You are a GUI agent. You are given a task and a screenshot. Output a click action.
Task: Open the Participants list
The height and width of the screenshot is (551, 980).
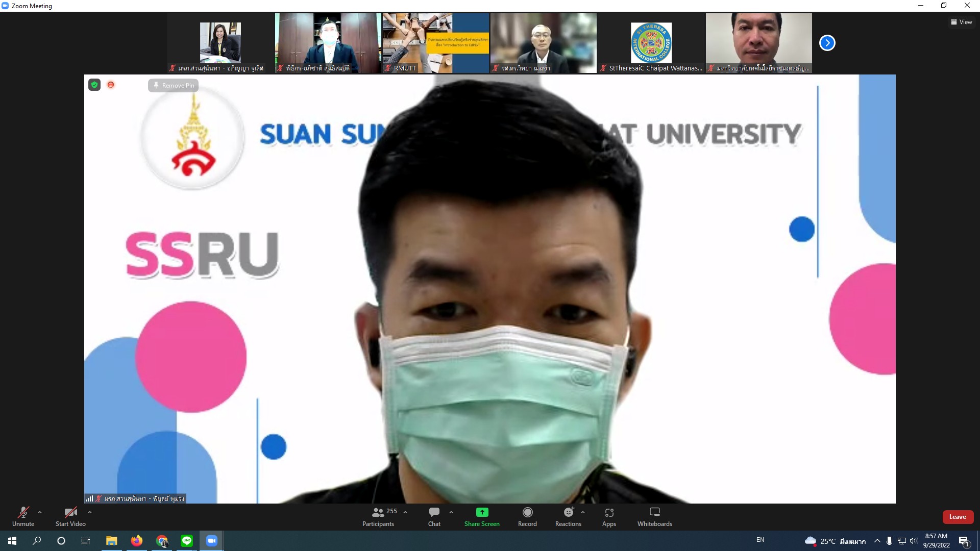pos(378,516)
